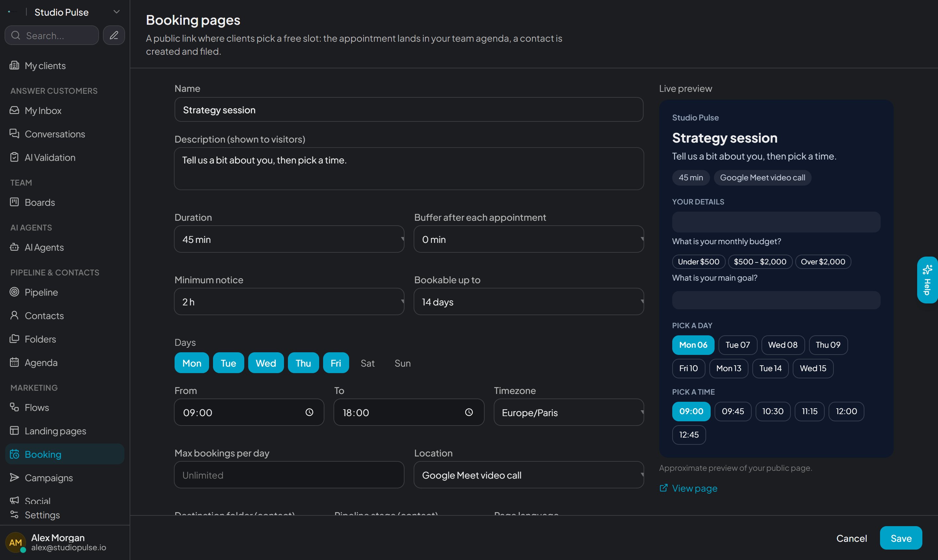The height and width of the screenshot is (560, 938).
Task: Click the Help sparkle tab
Action: coord(927,280)
